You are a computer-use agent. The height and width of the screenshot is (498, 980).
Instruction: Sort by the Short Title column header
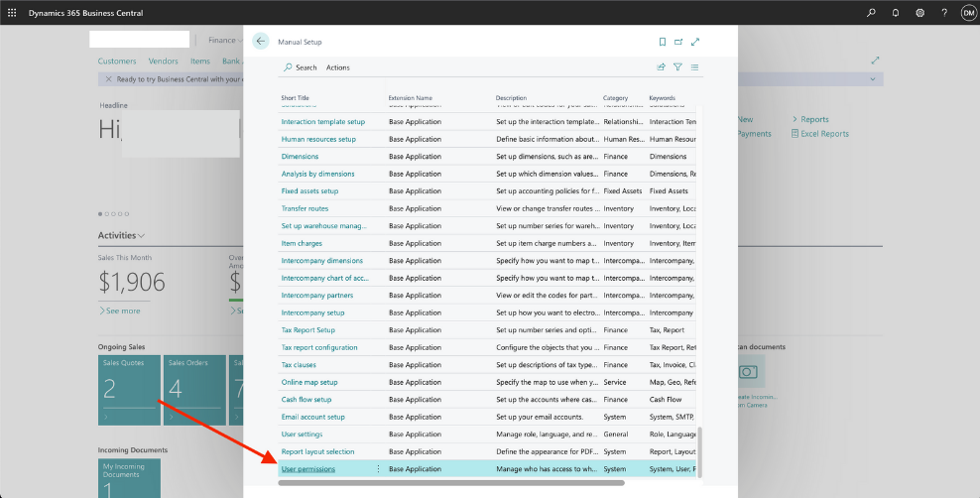pos(296,98)
